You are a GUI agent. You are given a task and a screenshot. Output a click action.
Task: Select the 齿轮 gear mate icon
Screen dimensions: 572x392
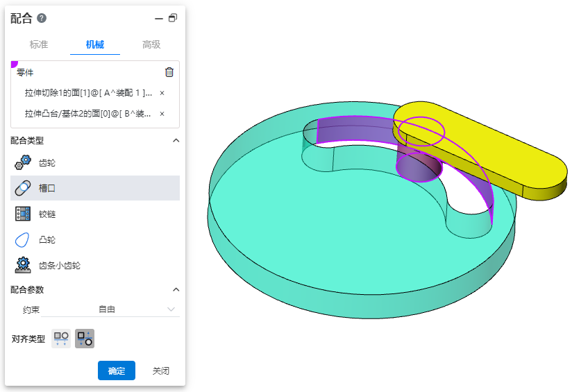23,162
